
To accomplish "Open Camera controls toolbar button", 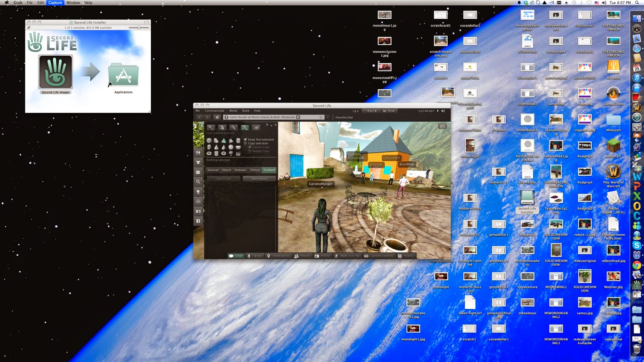I will (x=379, y=256).
